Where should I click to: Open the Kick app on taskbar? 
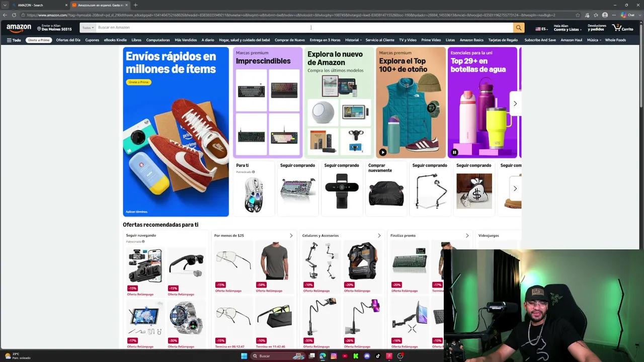click(356, 356)
